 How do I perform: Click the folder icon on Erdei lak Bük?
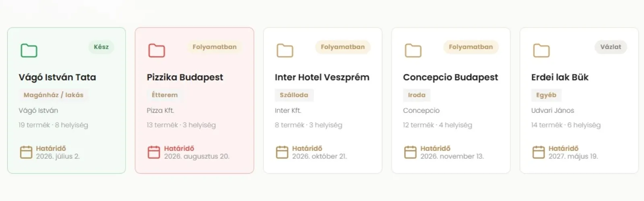tap(541, 51)
